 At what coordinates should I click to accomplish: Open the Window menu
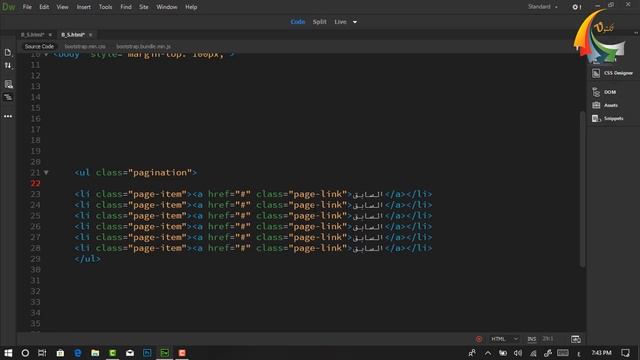tap(167, 7)
